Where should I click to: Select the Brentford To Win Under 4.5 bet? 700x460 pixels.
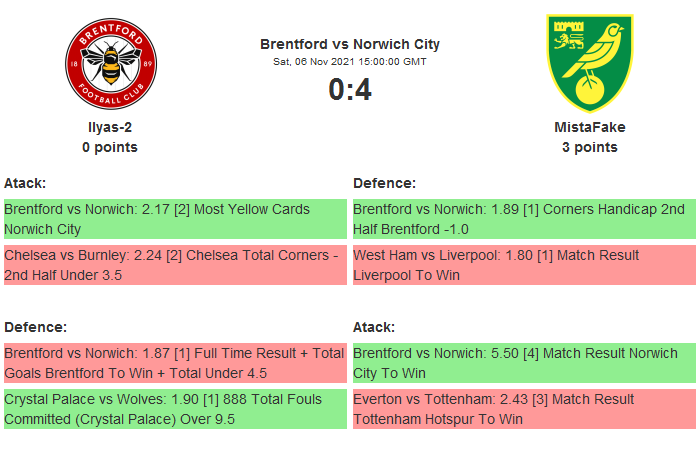point(175,363)
